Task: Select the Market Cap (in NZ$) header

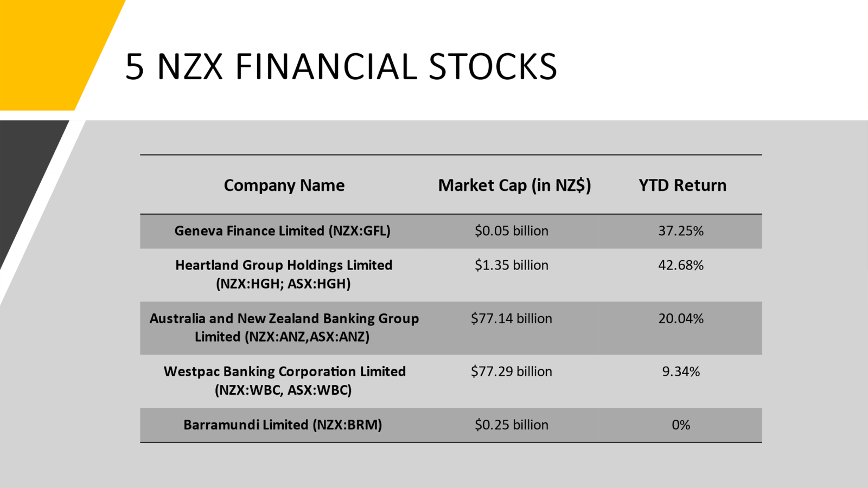Action: [x=514, y=185]
